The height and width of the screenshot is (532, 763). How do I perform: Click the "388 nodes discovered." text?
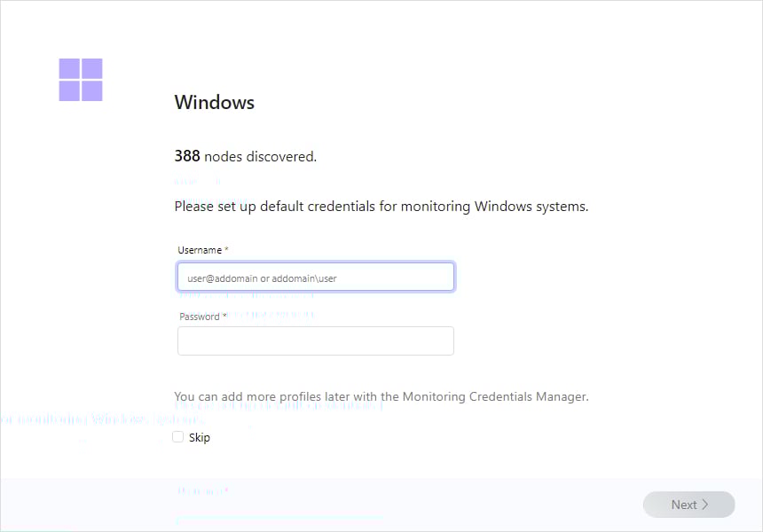coord(246,156)
